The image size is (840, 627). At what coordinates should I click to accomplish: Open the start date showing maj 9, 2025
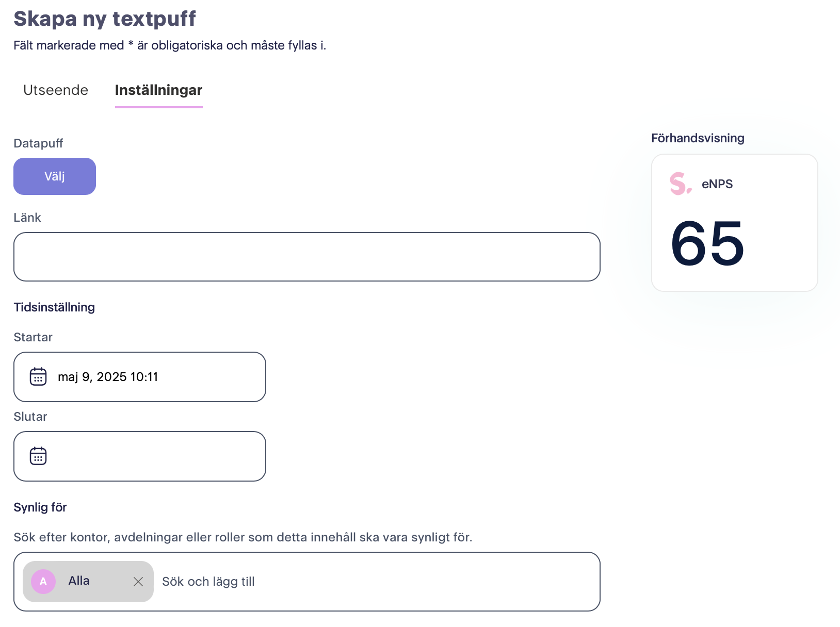point(140,377)
